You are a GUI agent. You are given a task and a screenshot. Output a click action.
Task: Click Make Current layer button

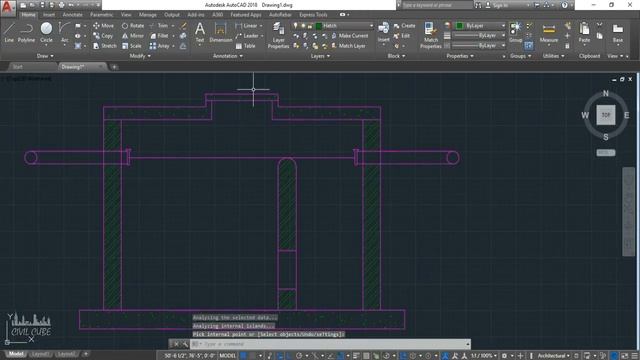tap(349, 36)
